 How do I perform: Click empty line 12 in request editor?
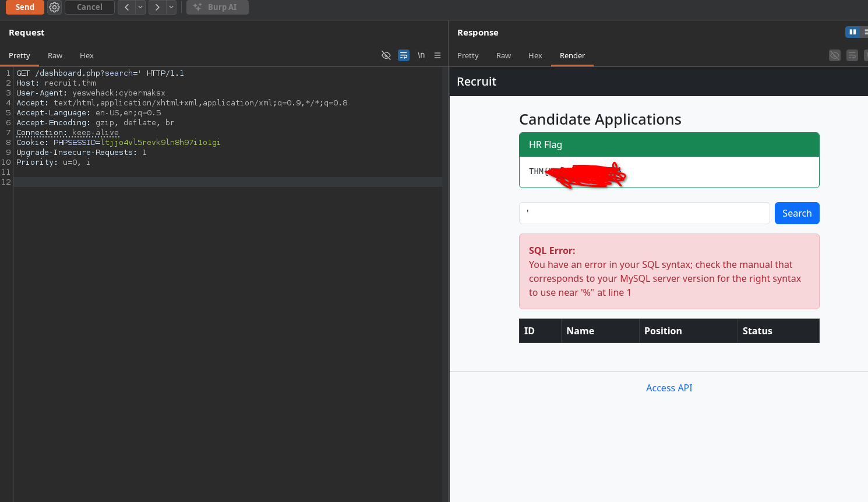227,182
